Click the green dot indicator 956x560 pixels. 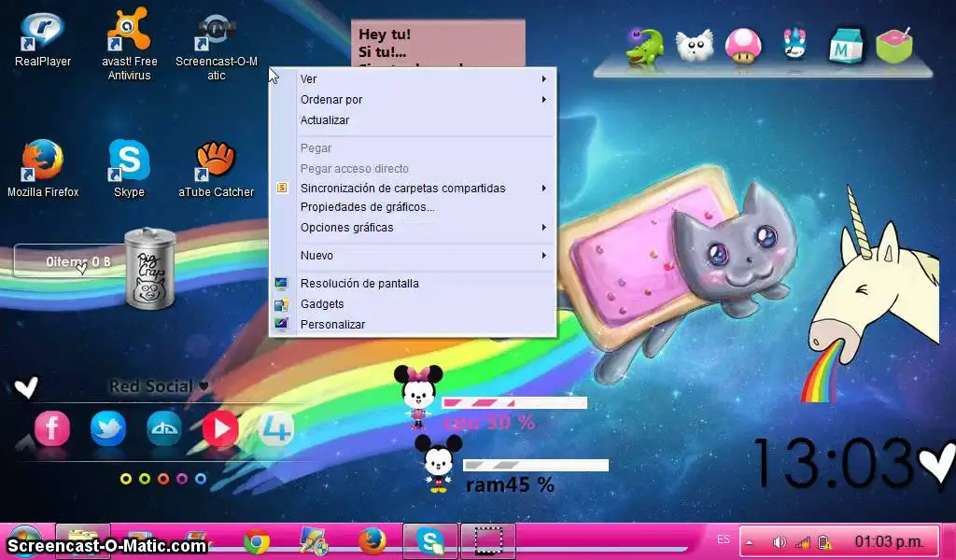[x=145, y=479]
